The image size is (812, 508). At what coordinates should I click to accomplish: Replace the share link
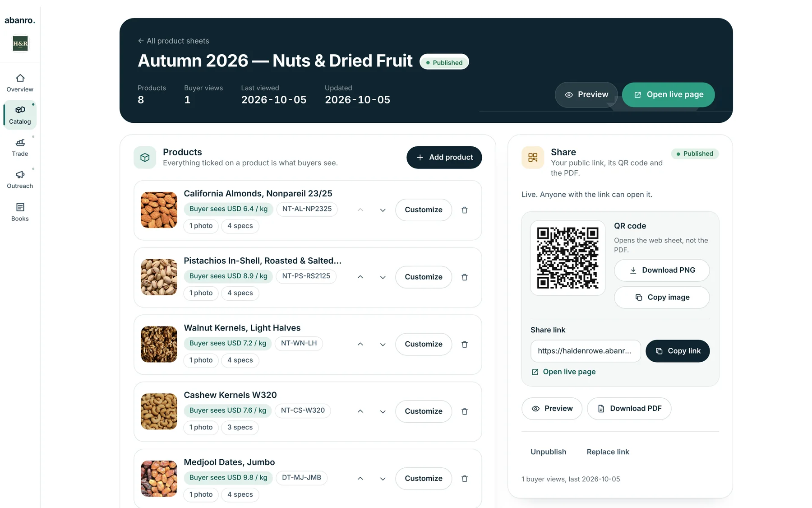pyautogui.click(x=608, y=452)
